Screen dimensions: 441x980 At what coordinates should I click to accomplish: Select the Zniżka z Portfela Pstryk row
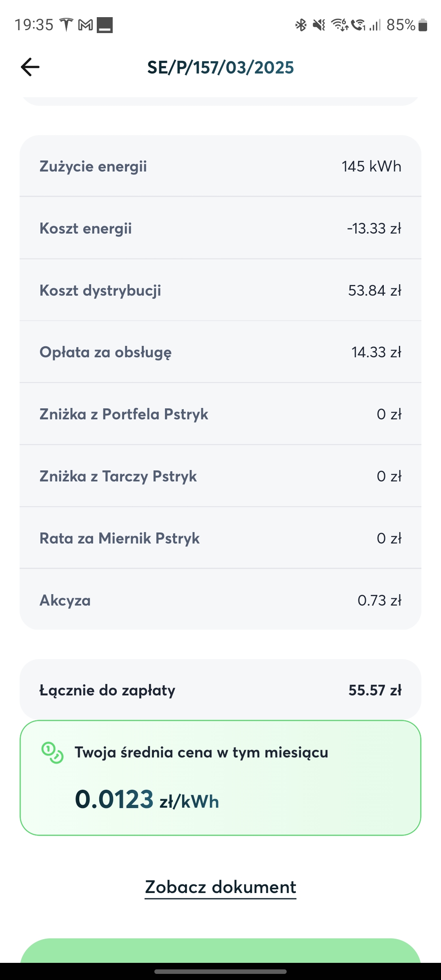coord(220,414)
